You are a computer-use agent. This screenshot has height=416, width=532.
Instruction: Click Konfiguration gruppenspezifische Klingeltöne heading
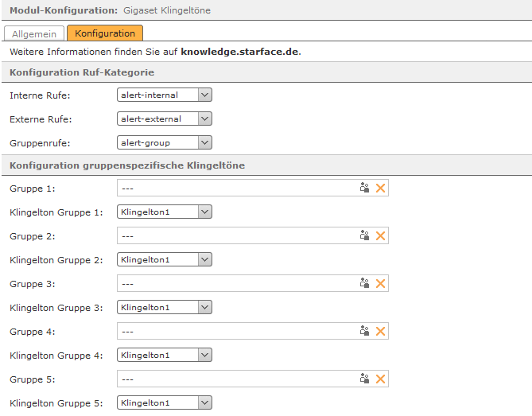pyautogui.click(x=127, y=165)
